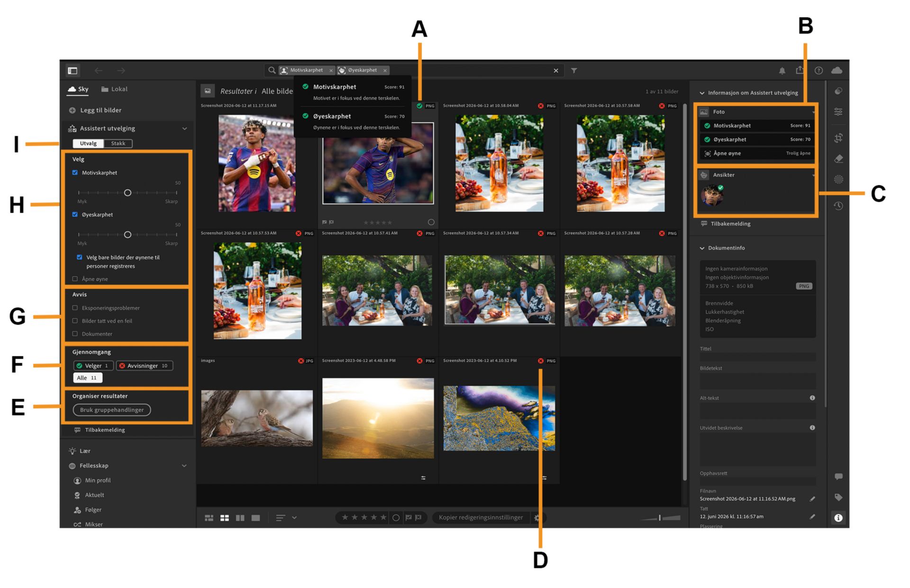Toggle Velg bare bilder der øynene registreres
The height and width of the screenshot is (588, 910).
point(80,257)
